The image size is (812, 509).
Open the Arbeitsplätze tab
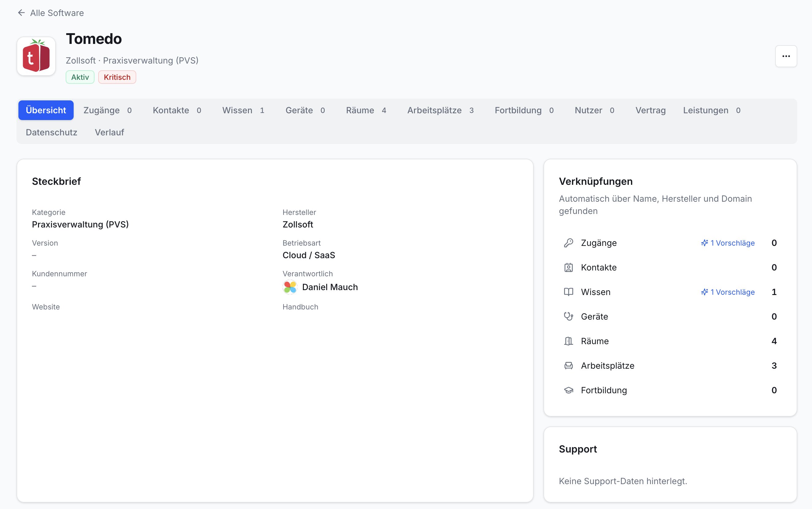(x=440, y=110)
